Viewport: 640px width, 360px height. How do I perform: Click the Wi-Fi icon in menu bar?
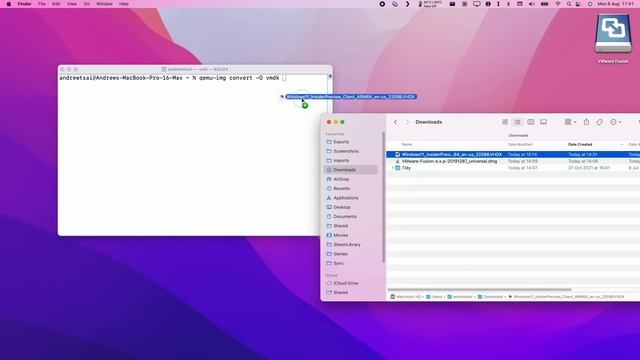tap(558, 4)
